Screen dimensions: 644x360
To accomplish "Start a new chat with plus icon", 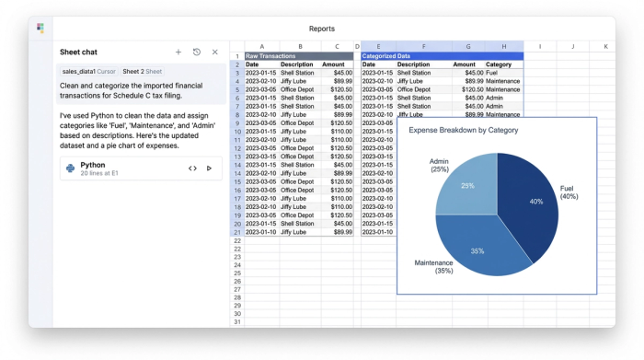I will pos(178,52).
